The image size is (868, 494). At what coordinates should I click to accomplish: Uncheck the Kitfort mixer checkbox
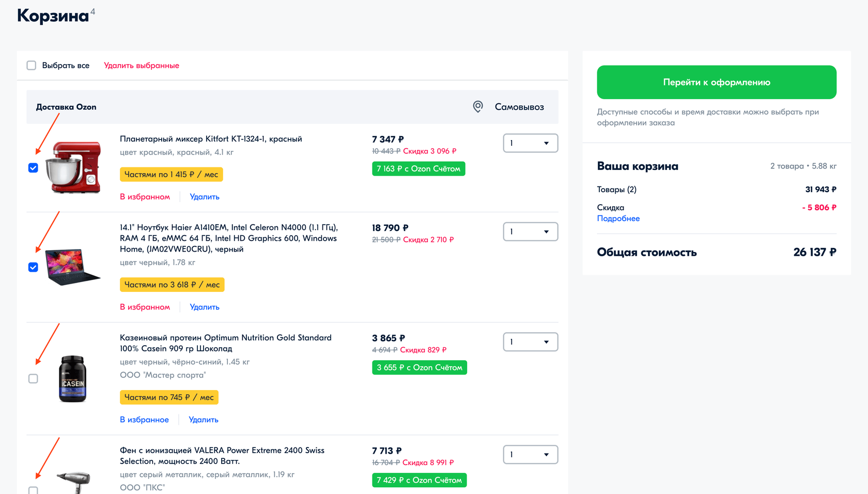pos(33,168)
